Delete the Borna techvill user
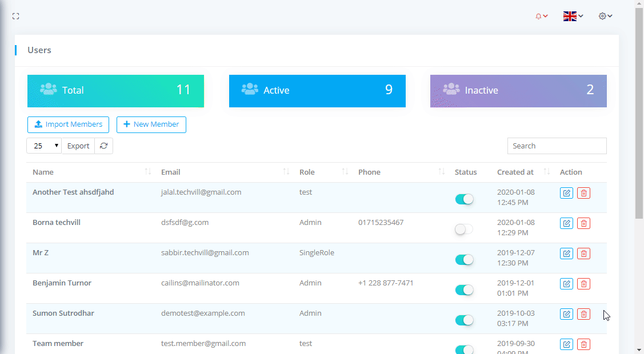Image resolution: width=644 pixels, height=354 pixels. pos(583,223)
